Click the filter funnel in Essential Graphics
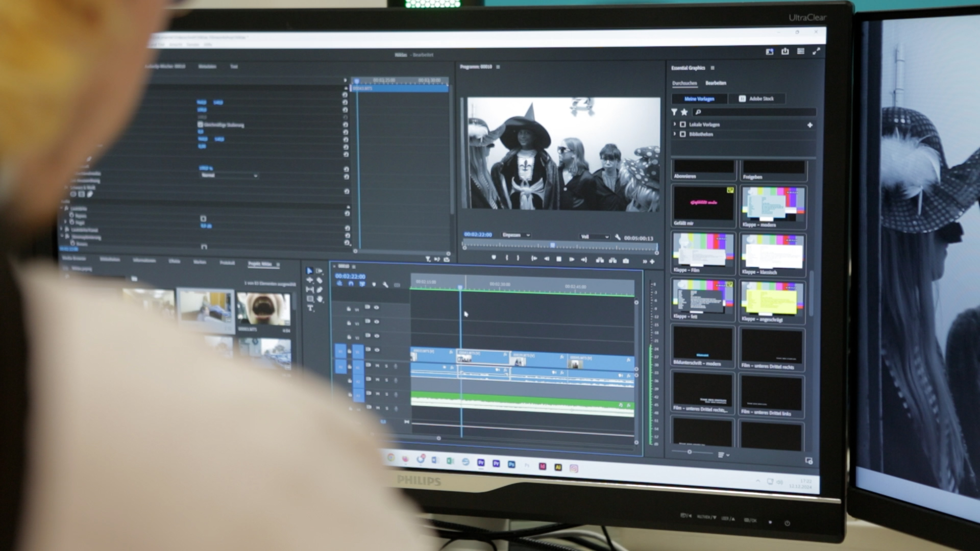The image size is (980, 551). 674,112
